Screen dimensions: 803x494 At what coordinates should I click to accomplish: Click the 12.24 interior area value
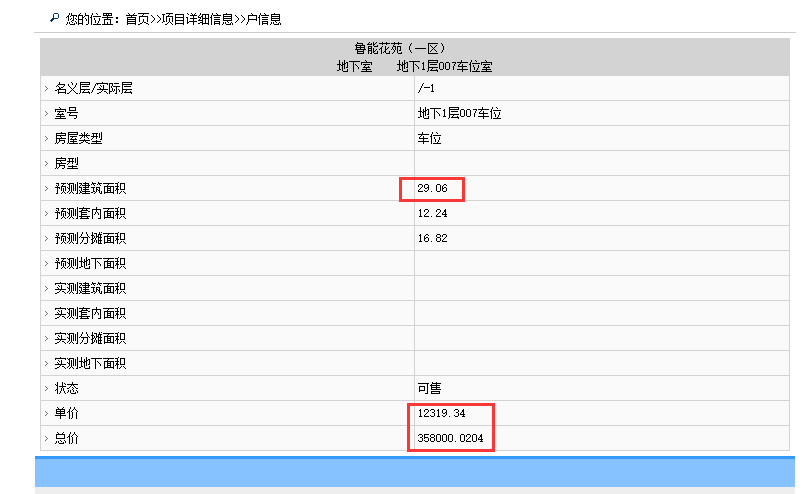click(x=432, y=213)
